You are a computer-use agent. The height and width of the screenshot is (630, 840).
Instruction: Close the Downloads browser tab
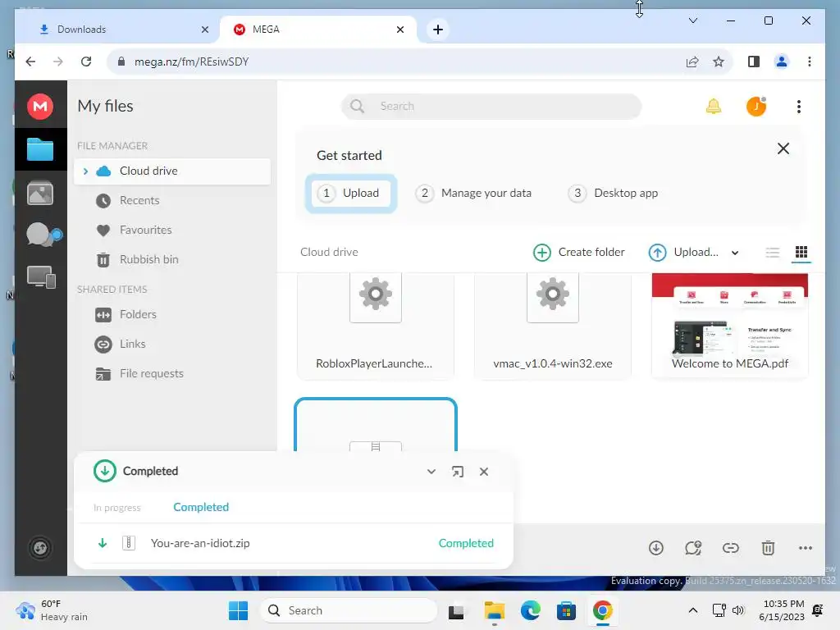coord(204,30)
